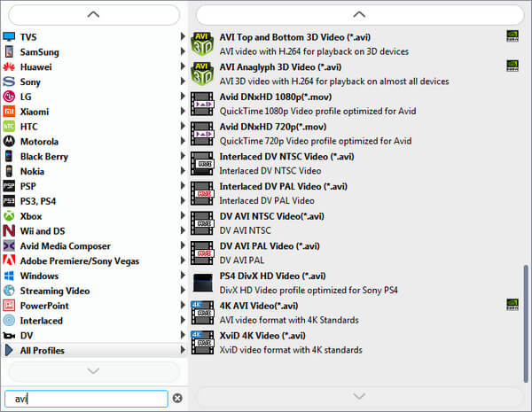Click the Streaming Video globe icon

click(9, 291)
